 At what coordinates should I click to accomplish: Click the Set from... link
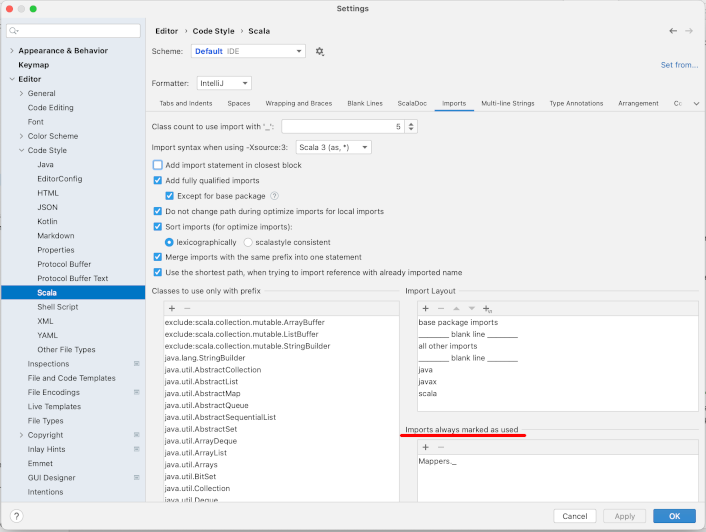[x=679, y=65]
